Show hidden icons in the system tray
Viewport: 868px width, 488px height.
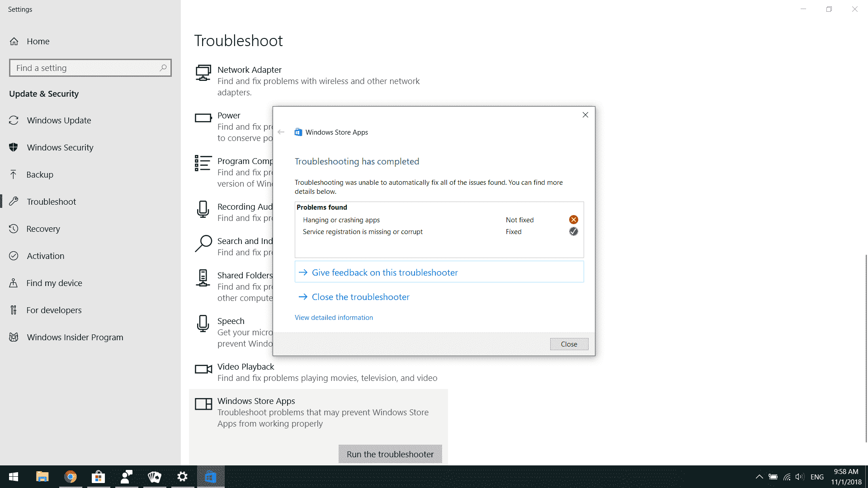click(759, 477)
